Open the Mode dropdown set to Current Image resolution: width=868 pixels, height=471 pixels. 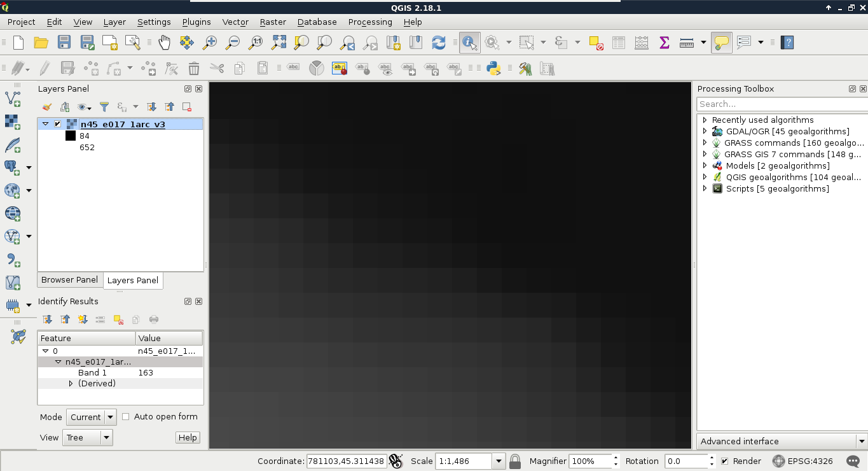click(91, 418)
